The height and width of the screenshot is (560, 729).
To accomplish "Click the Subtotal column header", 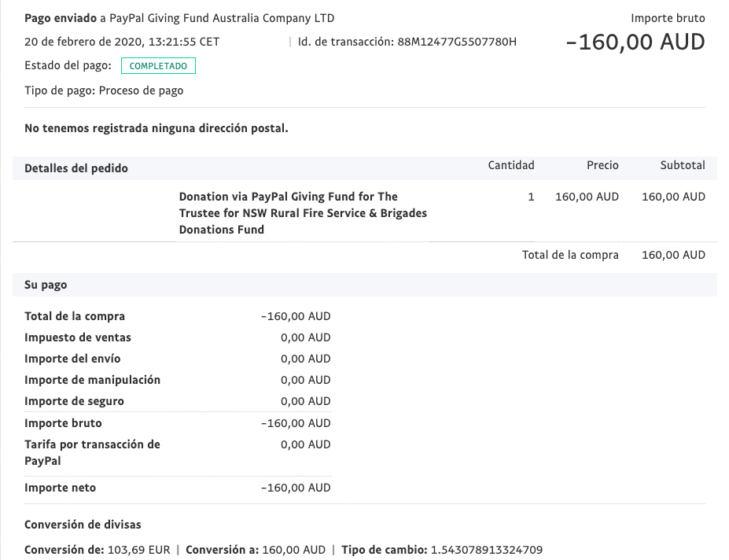I will [x=683, y=165].
